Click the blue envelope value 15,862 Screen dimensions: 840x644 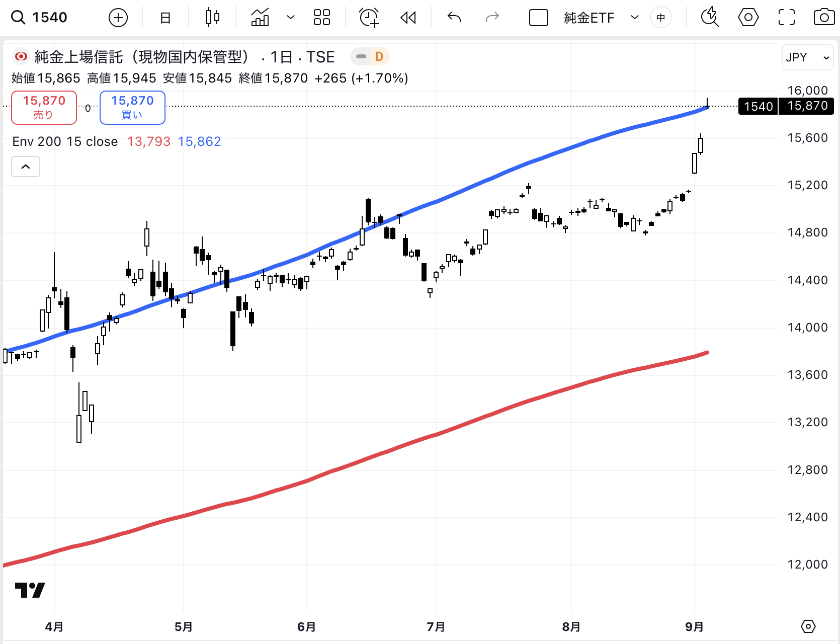pos(199,141)
